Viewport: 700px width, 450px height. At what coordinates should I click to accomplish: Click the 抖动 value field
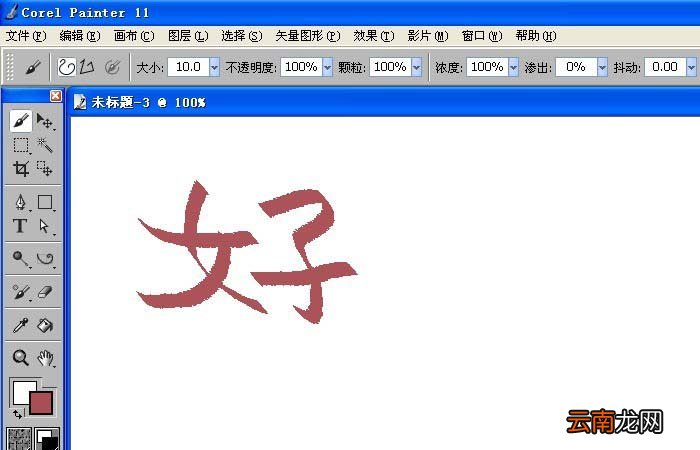tap(665, 67)
